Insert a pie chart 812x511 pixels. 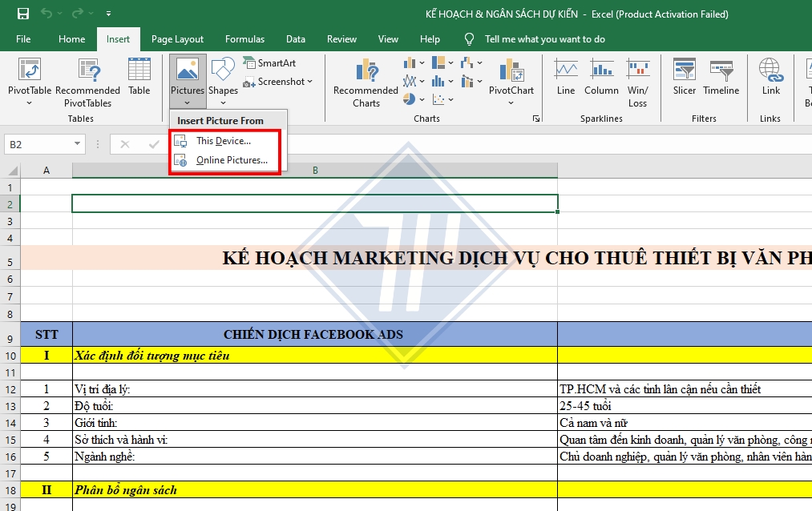pyautogui.click(x=409, y=99)
